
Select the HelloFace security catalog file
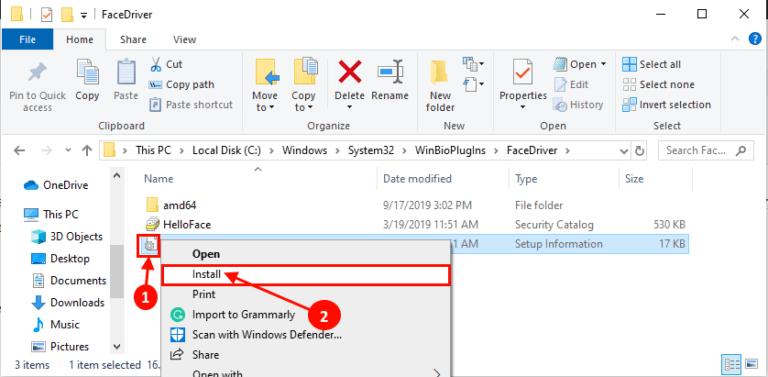[187, 225]
